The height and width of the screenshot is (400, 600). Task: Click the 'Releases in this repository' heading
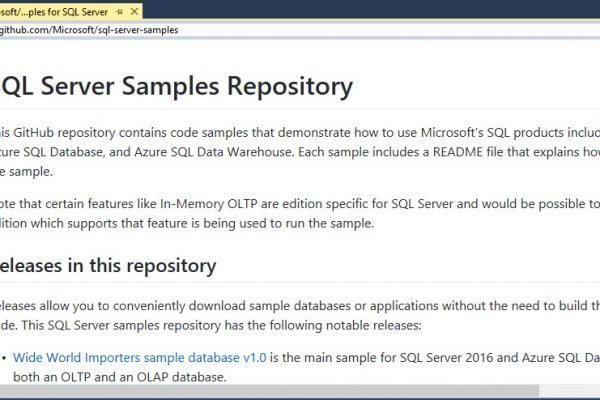pos(108,266)
